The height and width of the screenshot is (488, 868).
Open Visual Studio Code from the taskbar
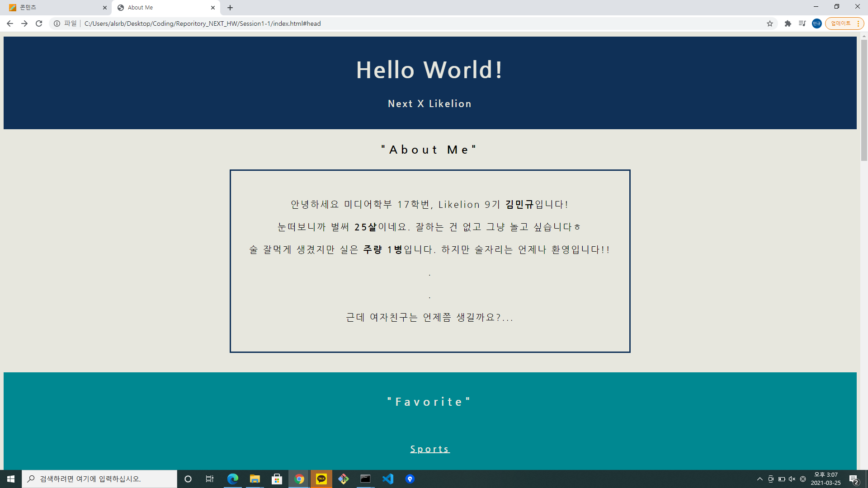click(x=387, y=479)
